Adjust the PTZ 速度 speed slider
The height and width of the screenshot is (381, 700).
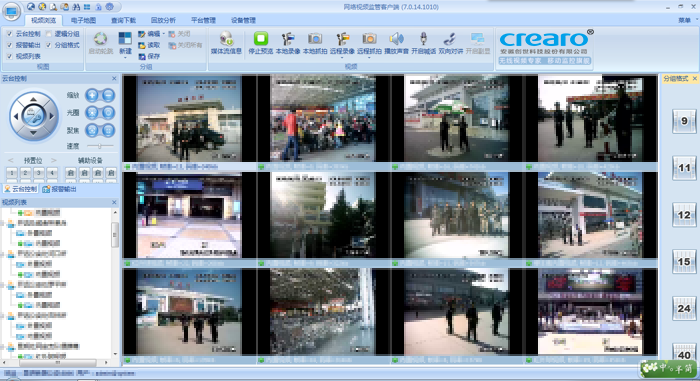point(100,146)
